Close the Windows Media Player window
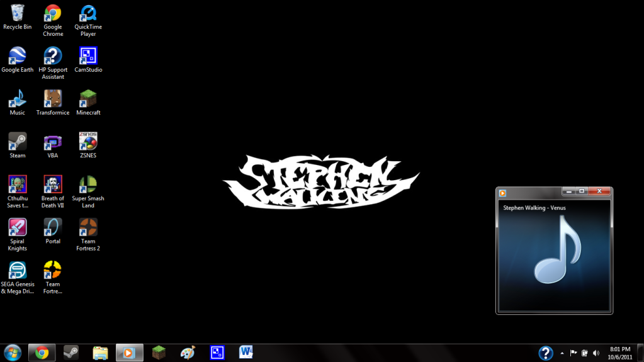 point(599,191)
